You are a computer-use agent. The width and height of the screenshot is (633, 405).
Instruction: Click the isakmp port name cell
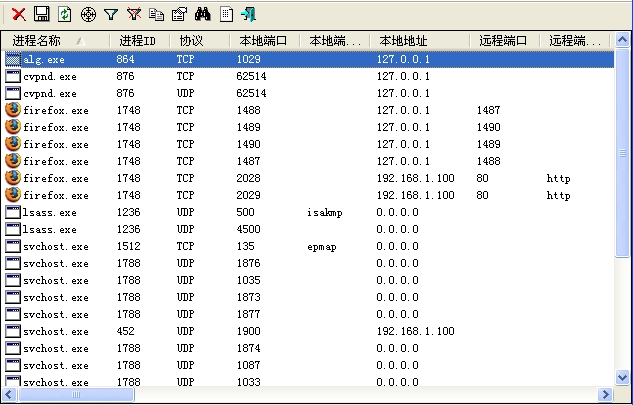pos(325,212)
